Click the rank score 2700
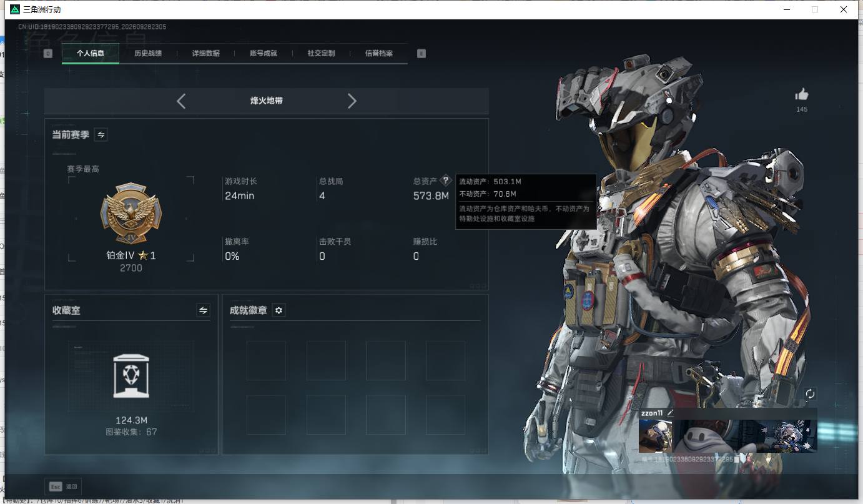This screenshot has width=863, height=504. [x=131, y=268]
